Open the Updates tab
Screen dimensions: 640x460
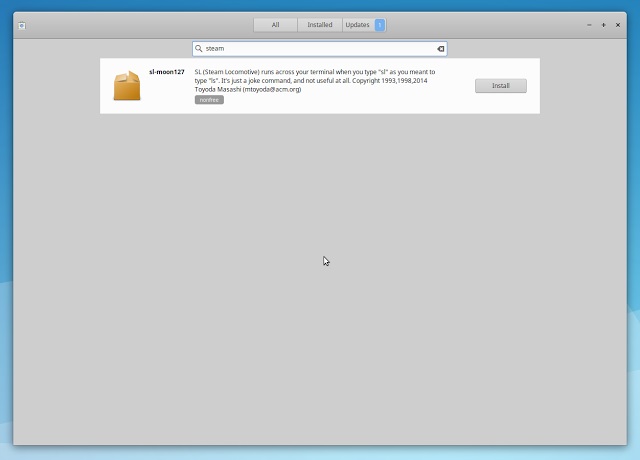(357, 25)
